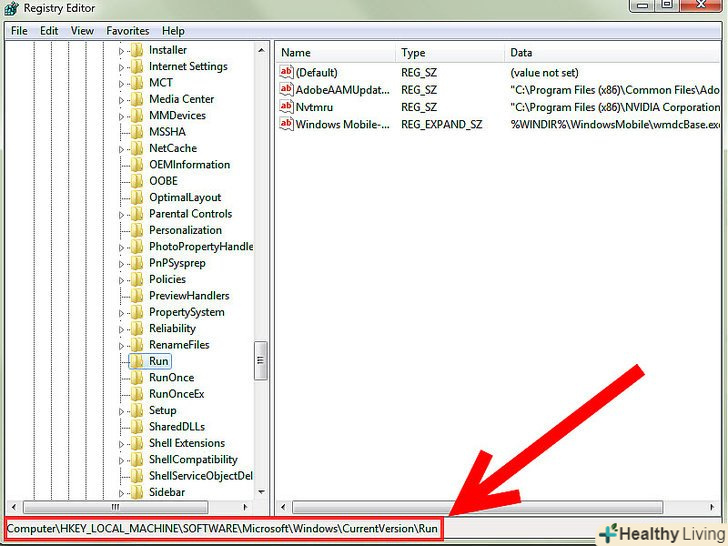The image size is (728, 546).
Task: Expand the Reliability key
Action: coord(121,329)
